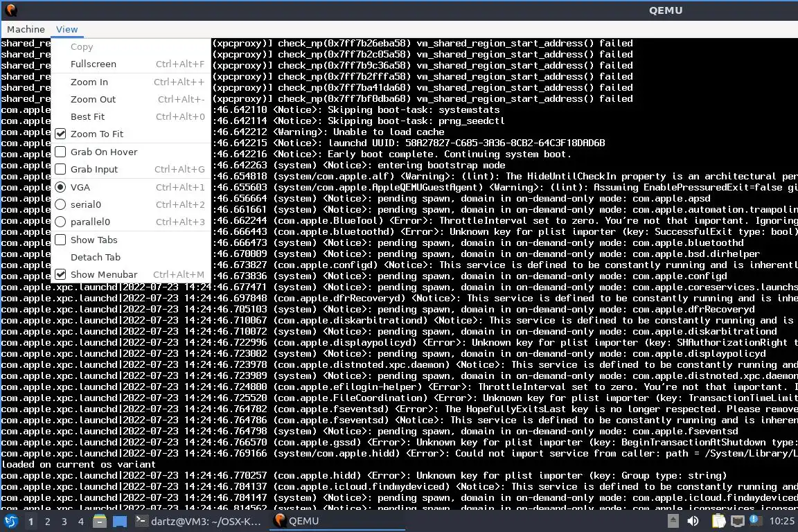The height and width of the screenshot is (532, 798).
Task: Click 'loaded on current os variant' line
Action: tap(78, 464)
